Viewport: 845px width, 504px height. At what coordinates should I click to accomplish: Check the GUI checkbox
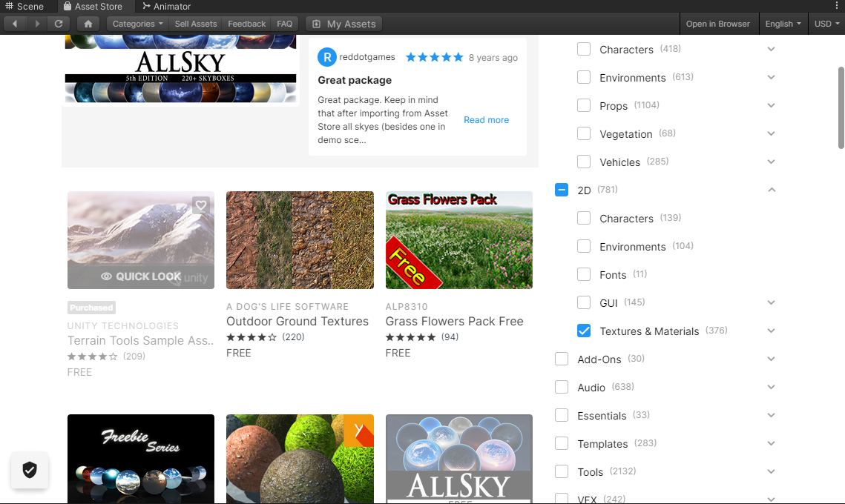click(x=584, y=302)
